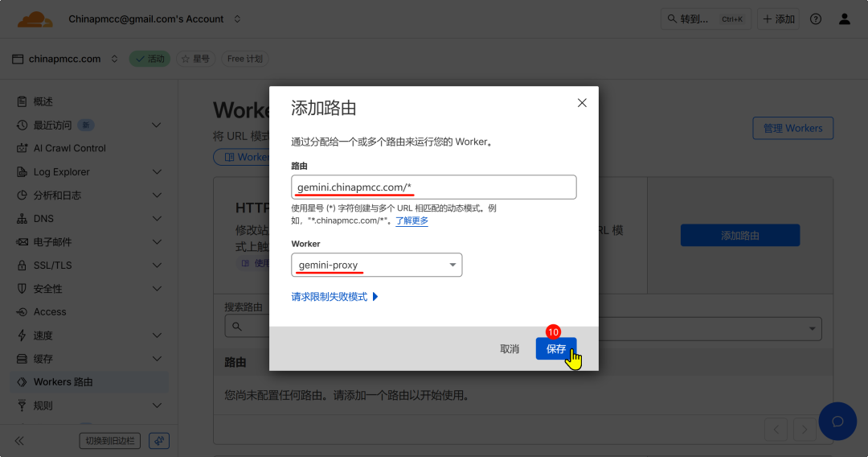The image size is (868, 457).
Task: Click the 路由 input field
Action: tap(433, 187)
